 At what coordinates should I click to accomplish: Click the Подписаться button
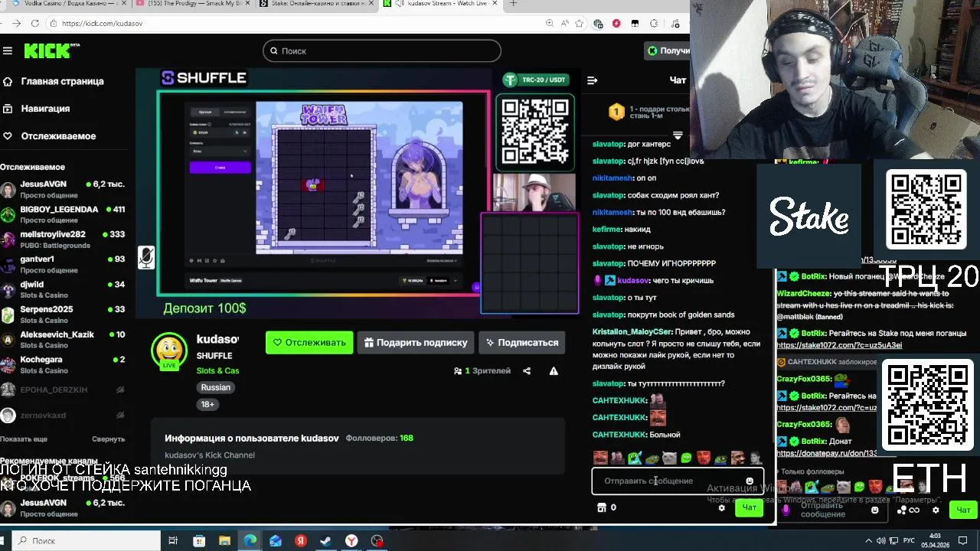521,343
